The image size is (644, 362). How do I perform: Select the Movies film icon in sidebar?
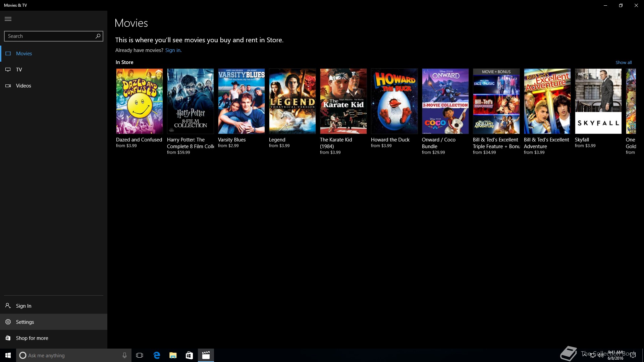[x=8, y=54]
